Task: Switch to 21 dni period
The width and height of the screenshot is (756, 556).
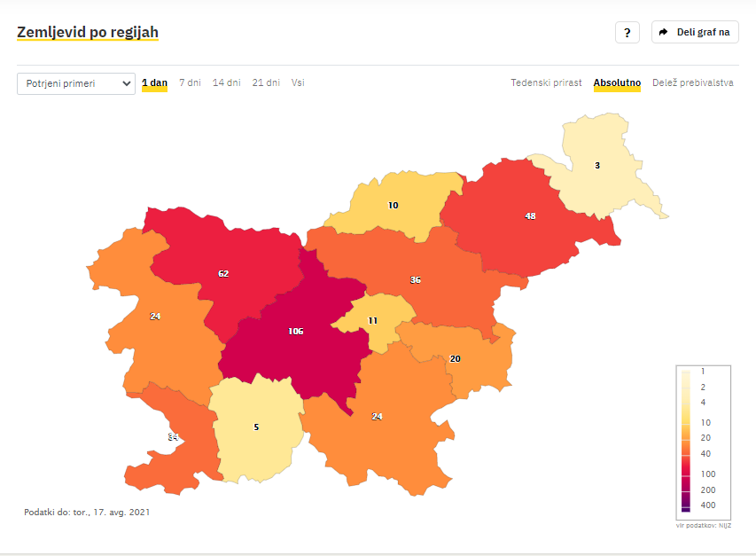Action: 266,83
